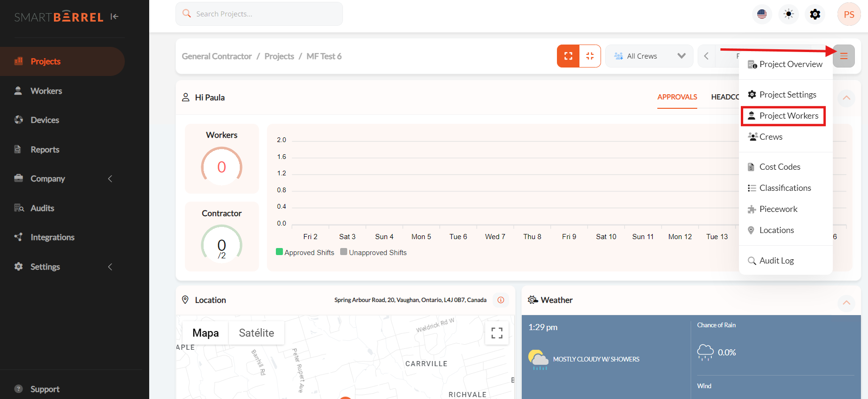Toggle light/dark theme sun icon
Viewport: 868px width, 399px height.
[789, 14]
